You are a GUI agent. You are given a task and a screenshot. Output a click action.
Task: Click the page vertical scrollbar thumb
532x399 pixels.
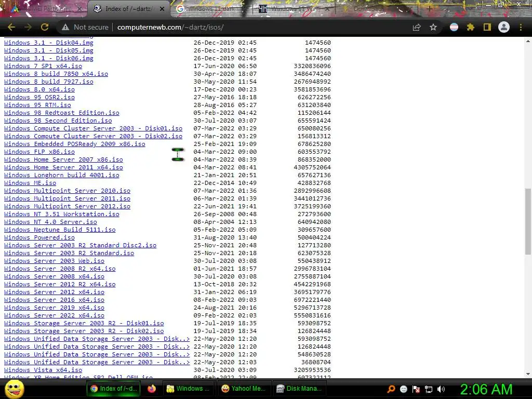pos(528,221)
